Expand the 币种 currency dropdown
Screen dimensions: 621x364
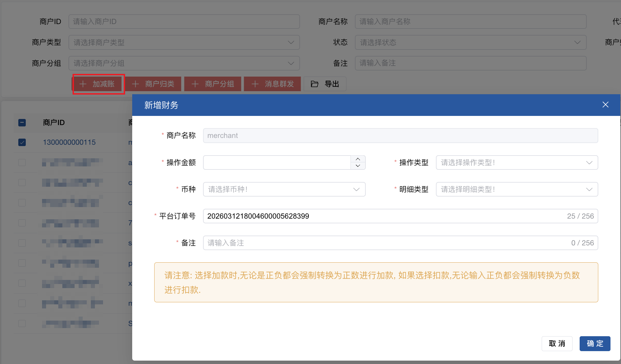pos(284,189)
